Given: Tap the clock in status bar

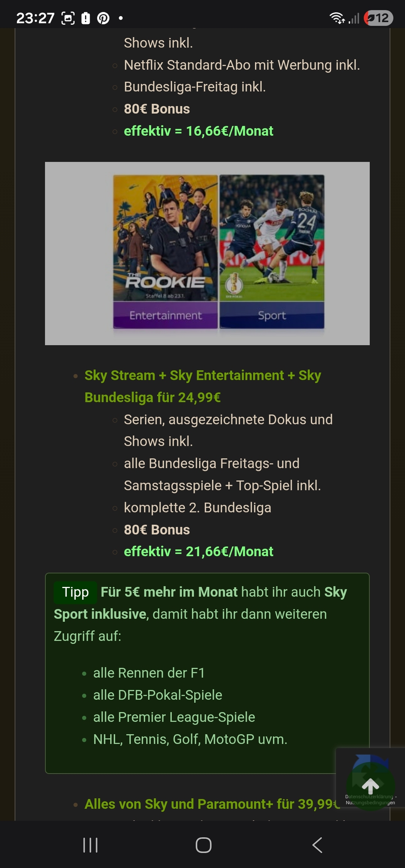Looking at the screenshot, I should [36, 18].
